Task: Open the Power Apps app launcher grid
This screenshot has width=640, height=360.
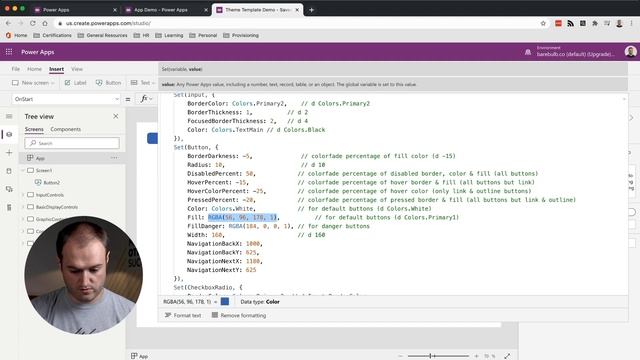Action: click(9, 52)
